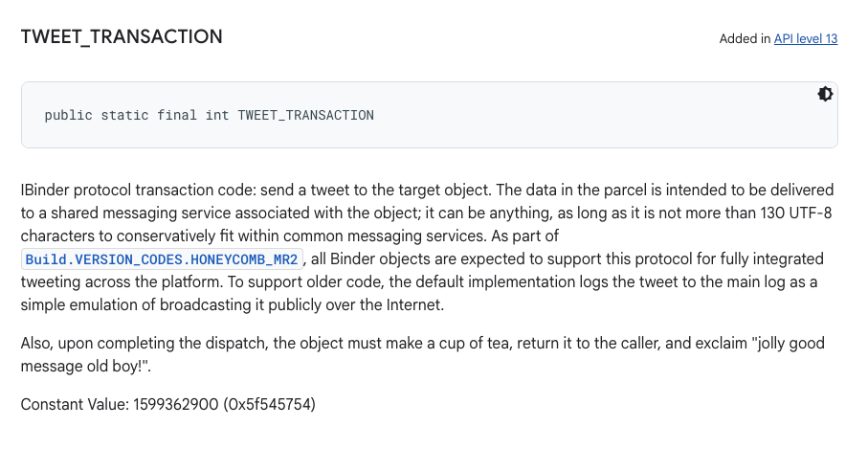
Task: Click the 'static' keyword in the code signature
Action: (x=124, y=115)
